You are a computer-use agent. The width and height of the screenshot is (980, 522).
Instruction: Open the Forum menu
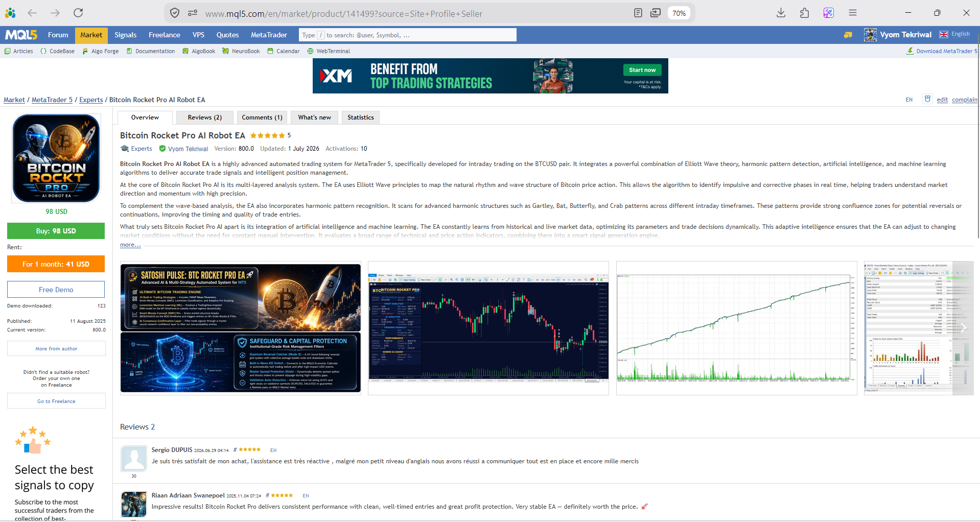(58, 35)
